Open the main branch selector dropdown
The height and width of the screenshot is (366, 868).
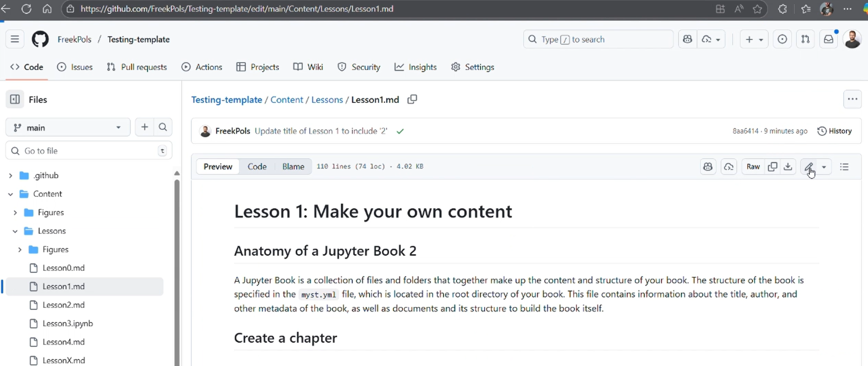click(x=68, y=127)
